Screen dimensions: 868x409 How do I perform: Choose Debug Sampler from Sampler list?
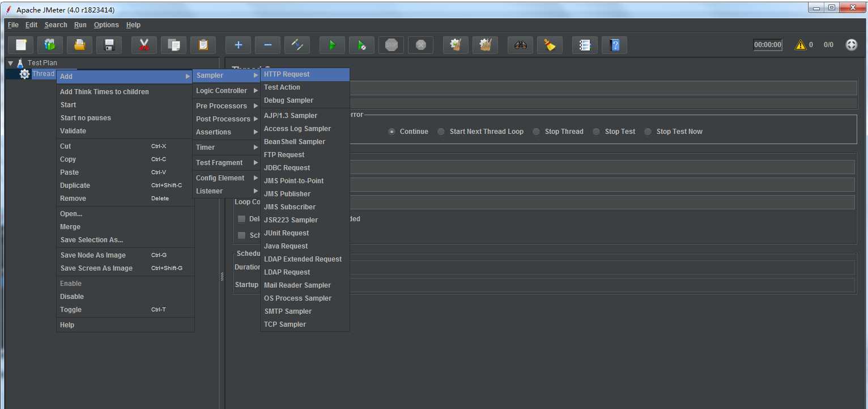pyautogui.click(x=305, y=100)
